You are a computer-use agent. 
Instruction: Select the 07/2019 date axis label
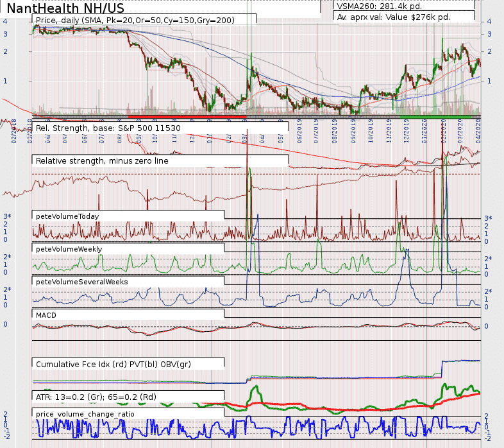pyautogui.click(x=316, y=131)
